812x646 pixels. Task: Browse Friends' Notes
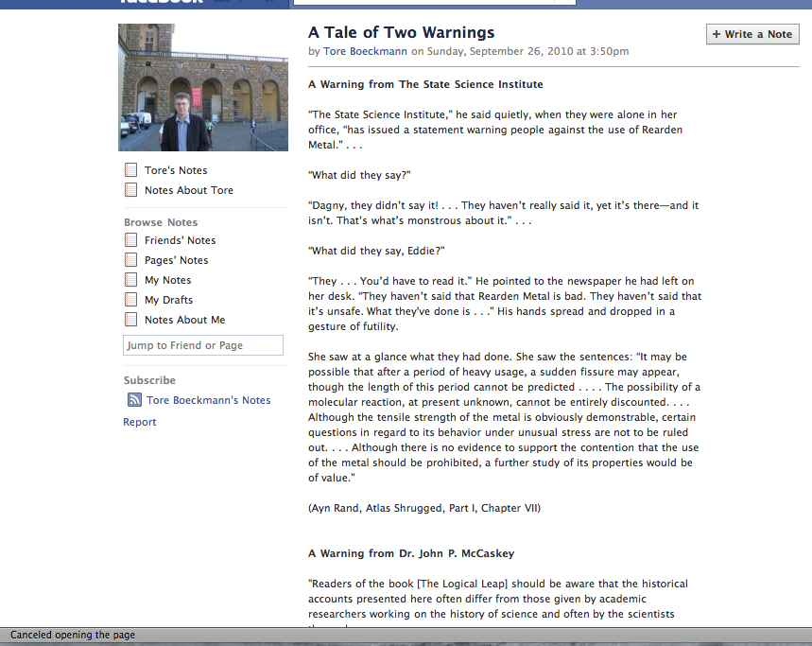click(180, 240)
